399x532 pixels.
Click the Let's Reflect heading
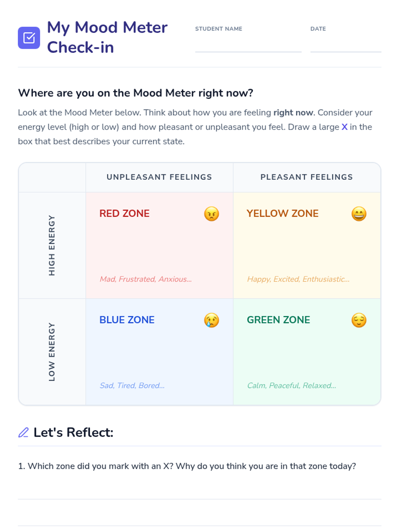[x=73, y=432]
